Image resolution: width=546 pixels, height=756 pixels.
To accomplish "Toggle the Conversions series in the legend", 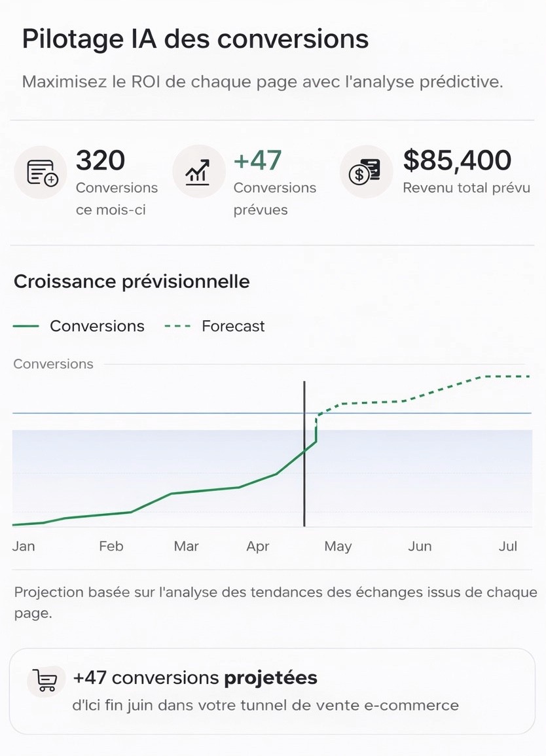I will (79, 326).
